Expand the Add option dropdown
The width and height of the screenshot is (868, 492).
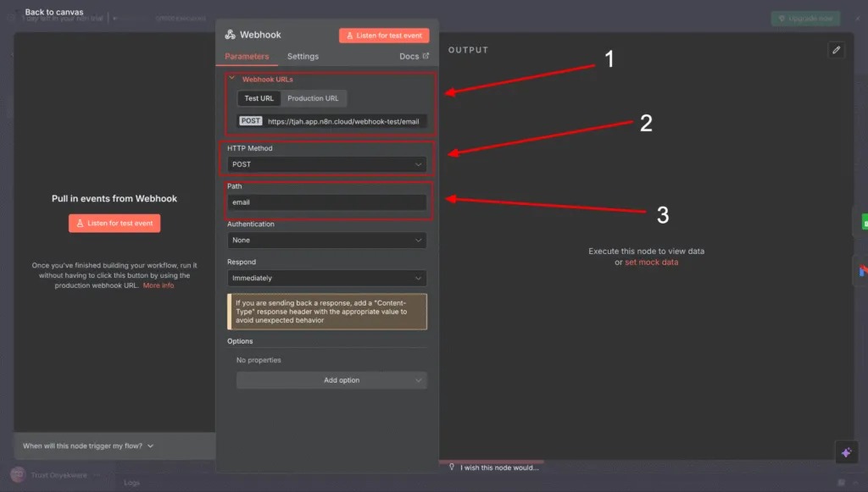pyautogui.click(x=331, y=380)
